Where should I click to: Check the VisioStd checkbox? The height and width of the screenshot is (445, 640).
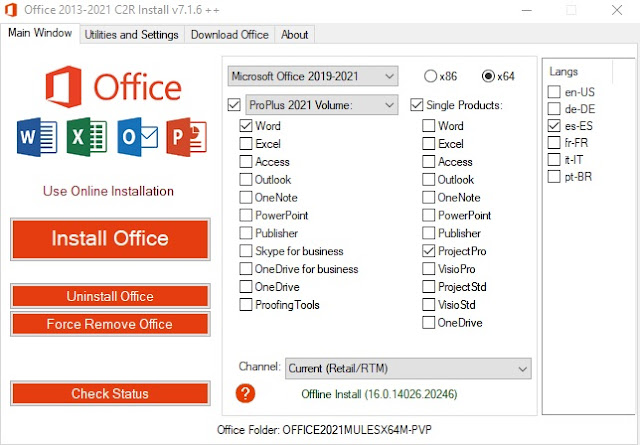coord(429,305)
